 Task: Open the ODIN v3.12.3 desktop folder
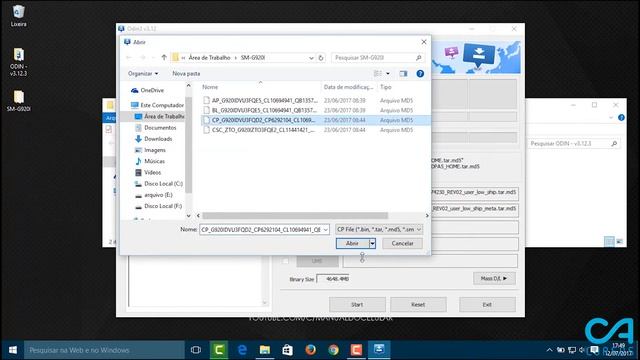click(18, 62)
